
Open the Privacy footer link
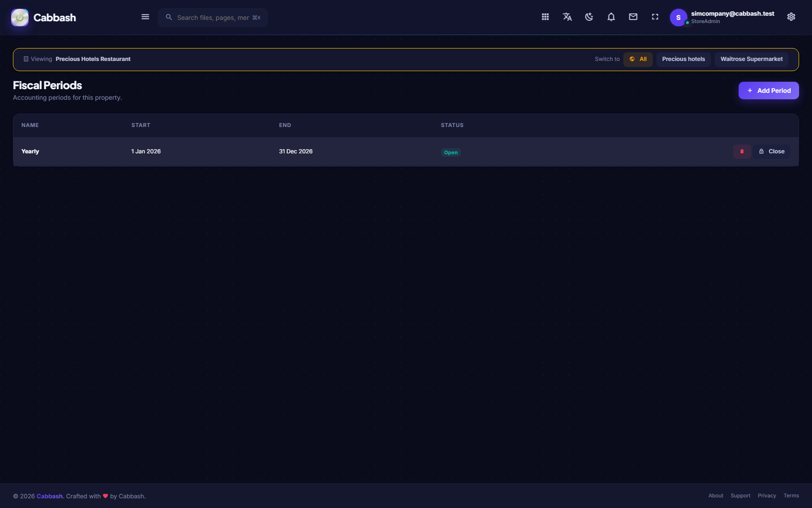[x=767, y=496]
